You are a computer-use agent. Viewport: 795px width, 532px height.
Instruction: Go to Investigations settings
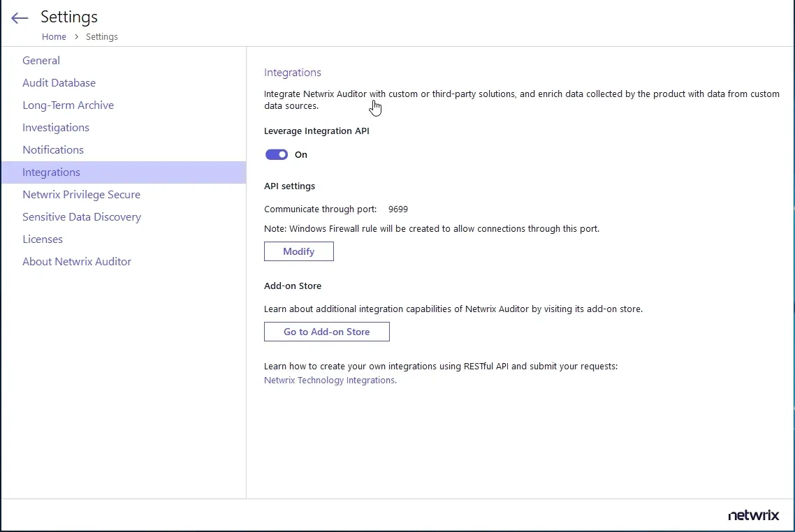[55, 127]
